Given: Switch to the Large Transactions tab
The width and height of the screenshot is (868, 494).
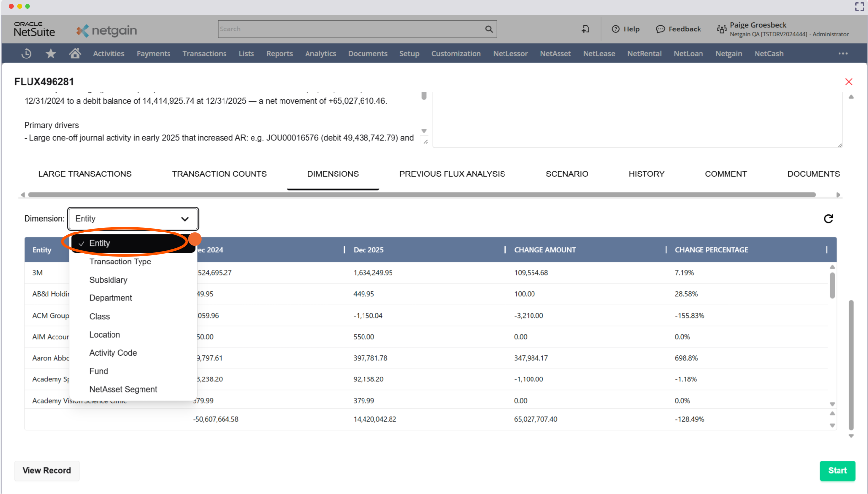Looking at the screenshot, I should (x=85, y=174).
